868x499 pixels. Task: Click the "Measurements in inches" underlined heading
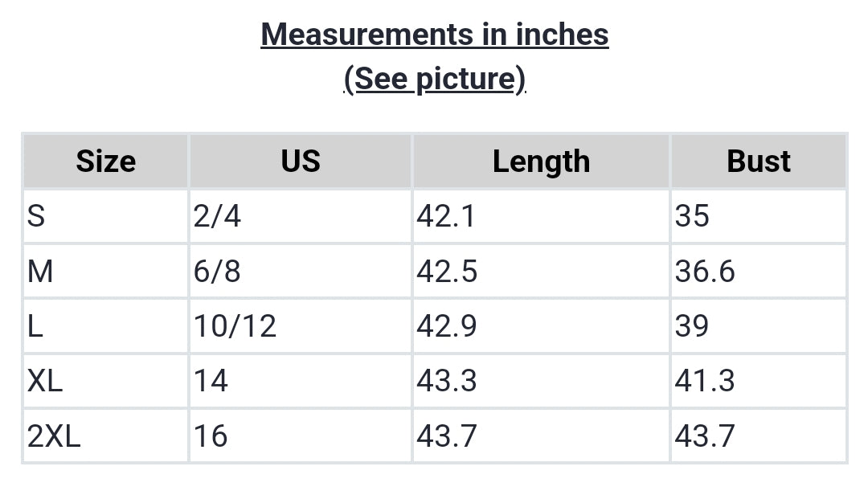click(434, 35)
